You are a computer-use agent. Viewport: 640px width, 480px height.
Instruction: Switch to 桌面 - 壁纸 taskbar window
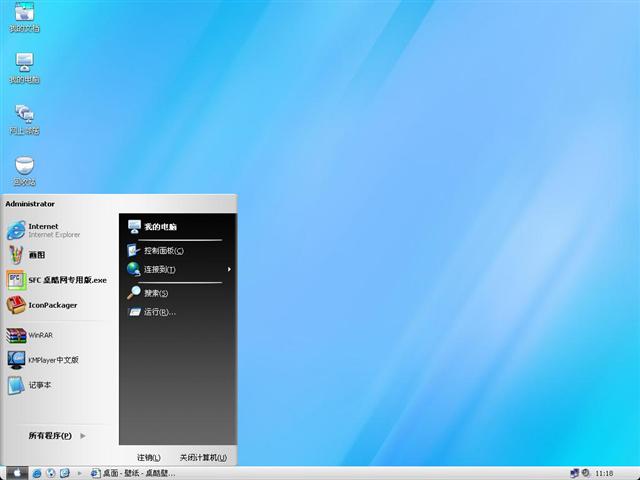[x=133, y=473]
